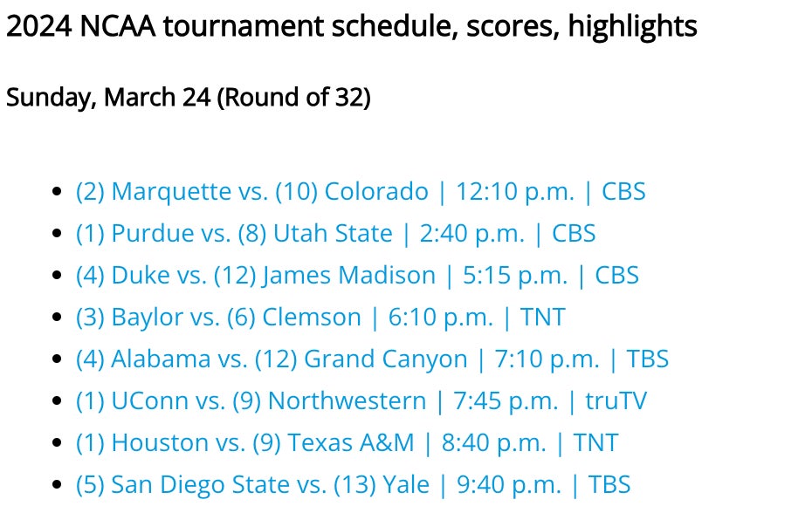
Task: Click the bullet beside the Houston game
Action: (58, 444)
